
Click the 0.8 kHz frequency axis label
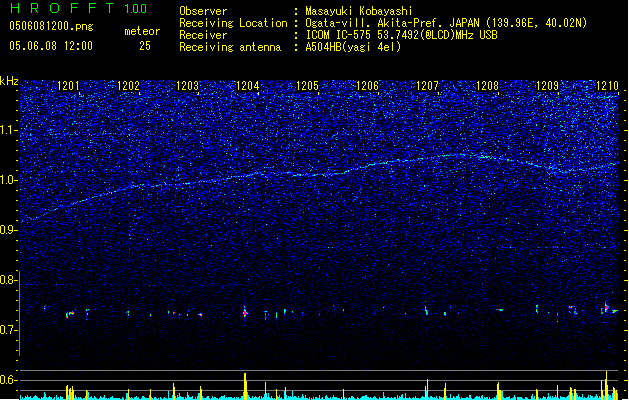pos(8,280)
